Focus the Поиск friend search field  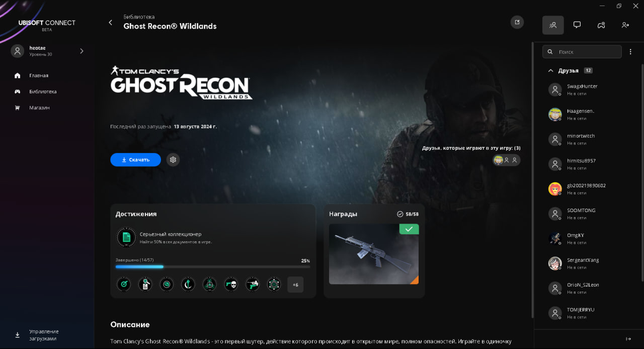(582, 52)
